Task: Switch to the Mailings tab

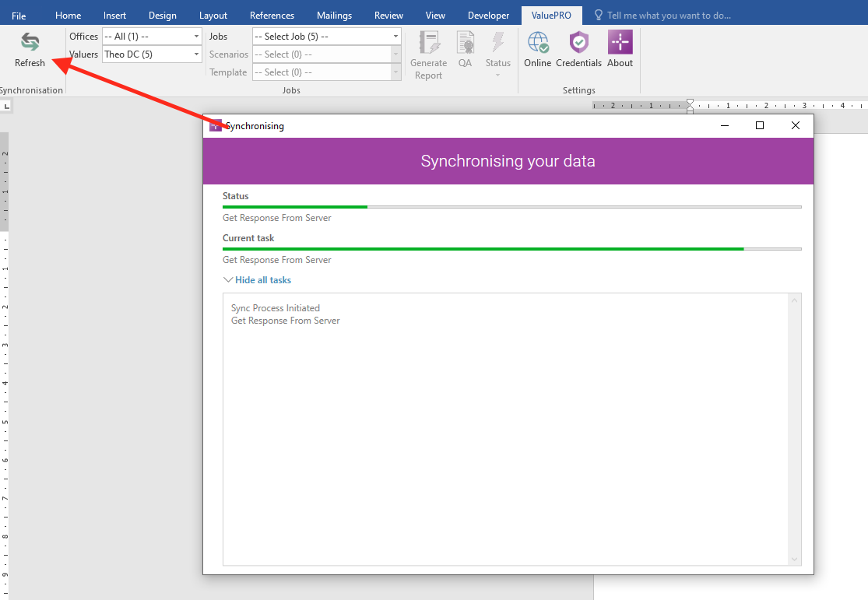Action: point(335,16)
